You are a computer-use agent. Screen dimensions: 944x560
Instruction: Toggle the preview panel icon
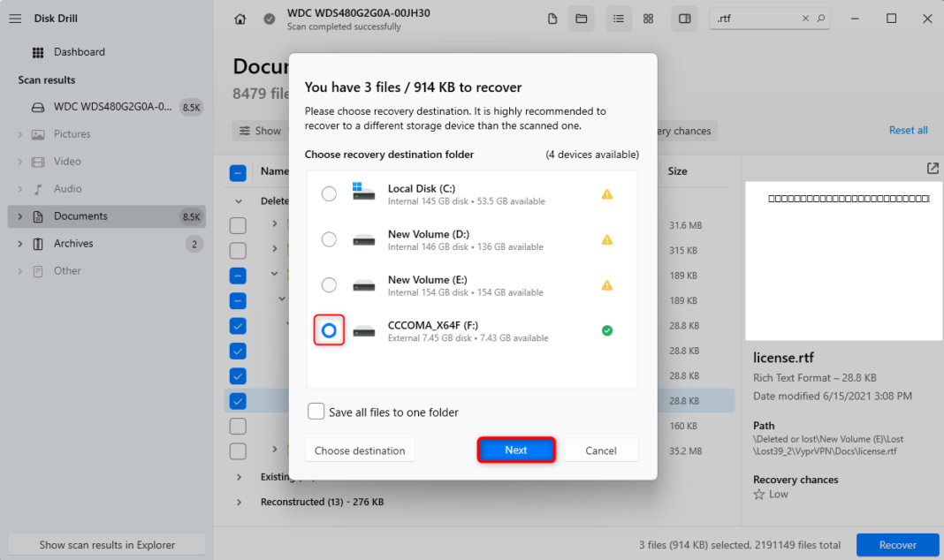tap(684, 18)
